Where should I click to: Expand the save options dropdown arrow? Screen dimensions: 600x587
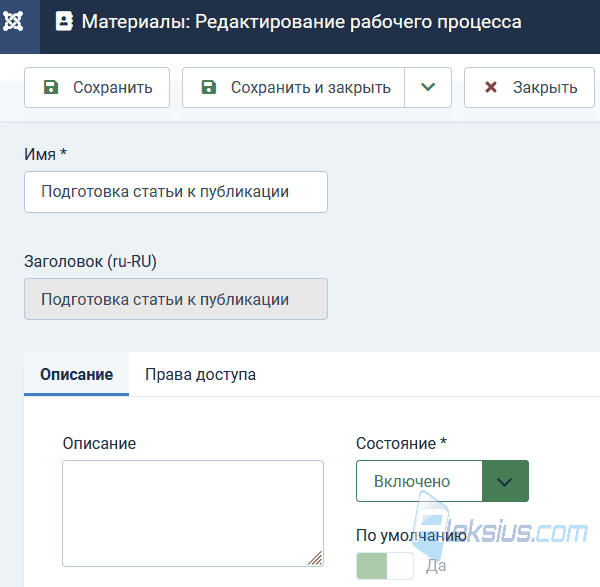(x=428, y=88)
